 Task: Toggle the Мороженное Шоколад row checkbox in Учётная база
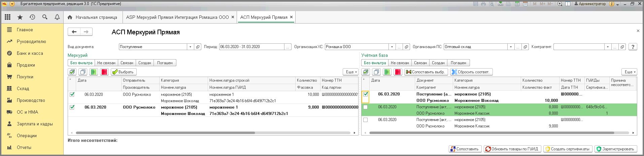tap(366, 94)
